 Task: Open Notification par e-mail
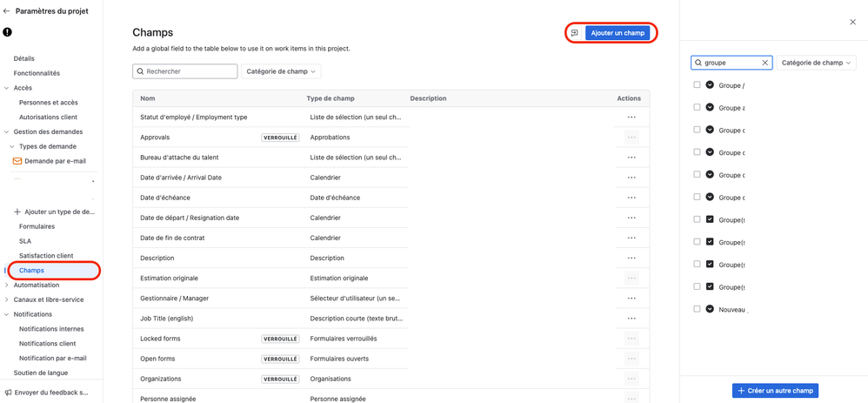[x=52, y=358]
